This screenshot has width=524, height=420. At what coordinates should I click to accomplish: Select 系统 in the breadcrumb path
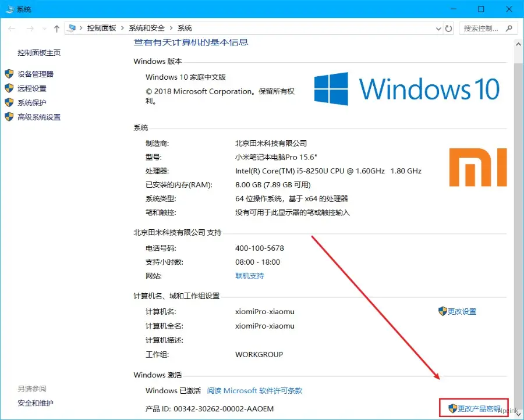[x=185, y=28]
